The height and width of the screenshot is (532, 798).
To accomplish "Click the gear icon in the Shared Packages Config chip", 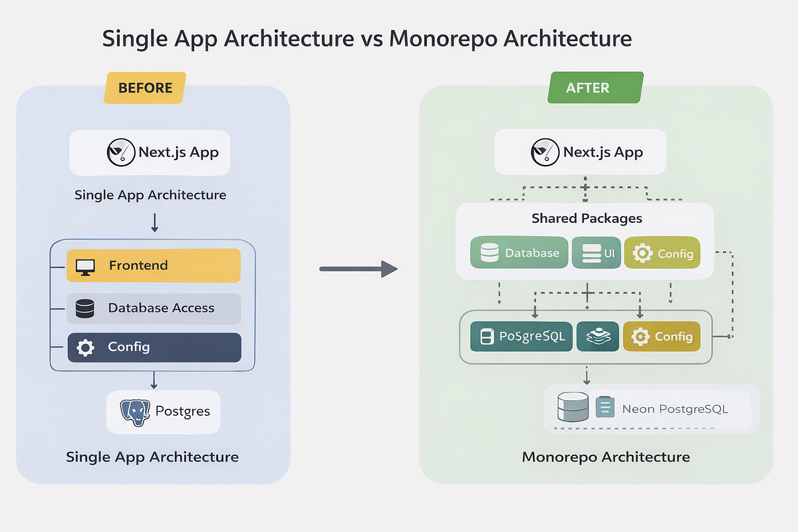I will (x=642, y=253).
